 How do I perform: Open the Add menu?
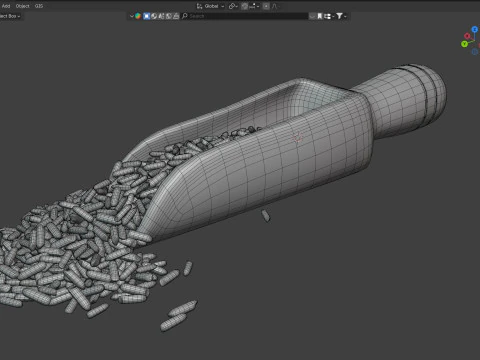pos(6,6)
